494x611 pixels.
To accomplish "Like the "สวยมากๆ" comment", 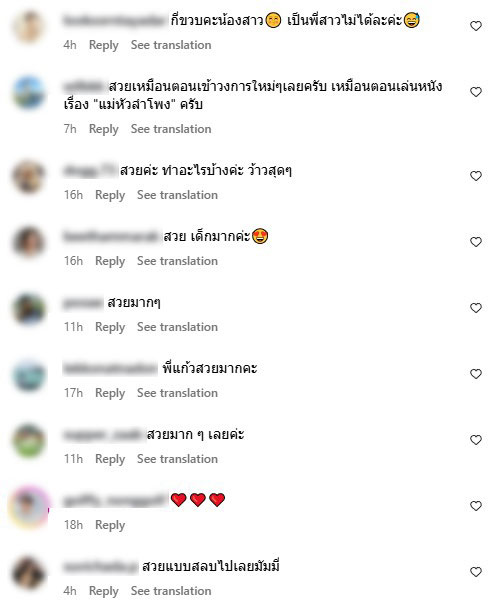I will [x=476, y=308].
